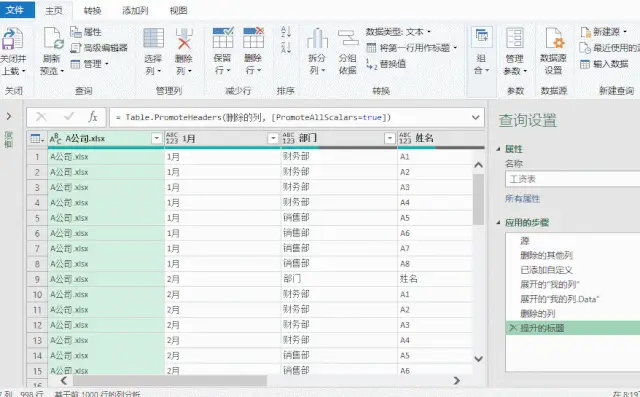Switch to the Transform (转换) tab

pyautogui.click(x=92, y=11)
